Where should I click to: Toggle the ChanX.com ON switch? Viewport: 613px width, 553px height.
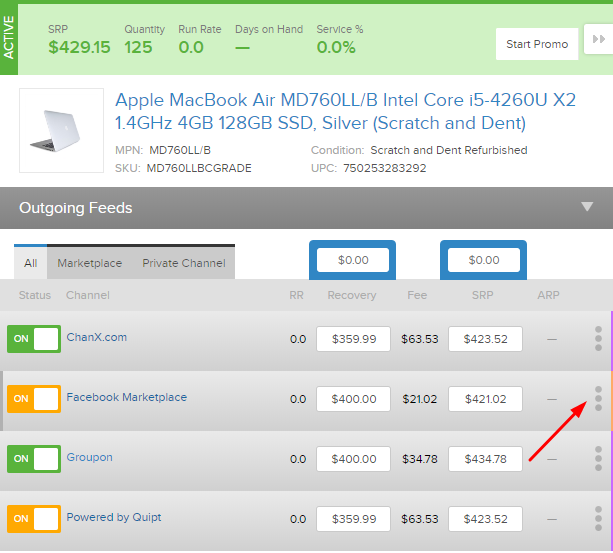pos(34,339)
